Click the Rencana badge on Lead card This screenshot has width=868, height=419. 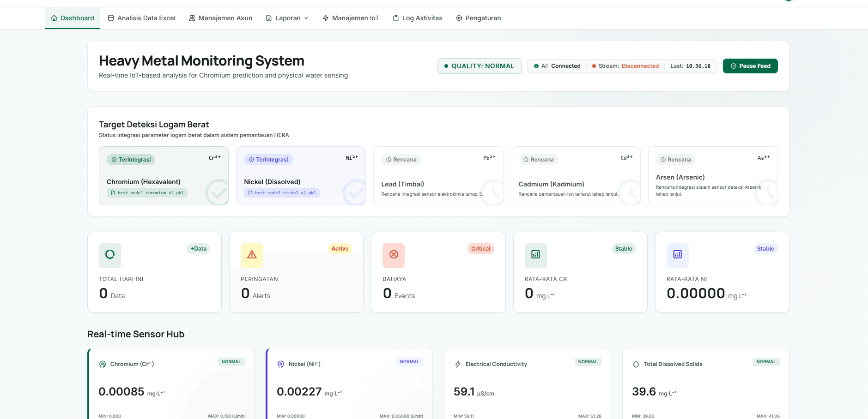click(x=401, y=160)
